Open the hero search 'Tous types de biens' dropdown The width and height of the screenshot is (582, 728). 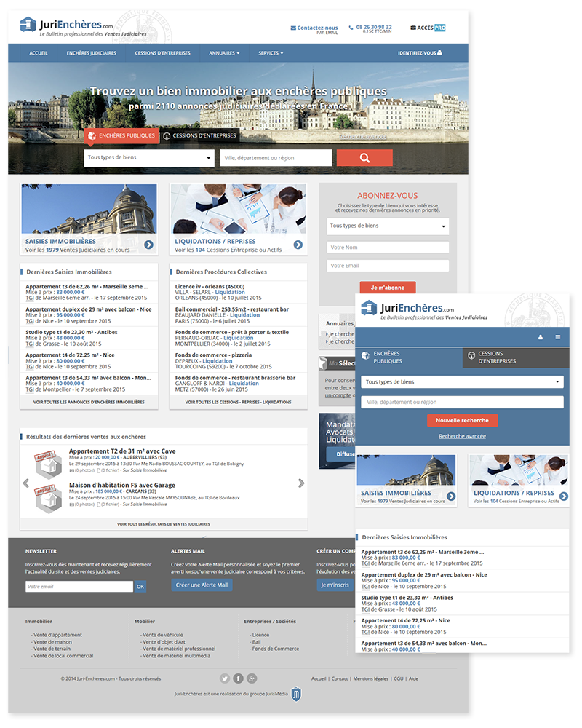point(149,157)
